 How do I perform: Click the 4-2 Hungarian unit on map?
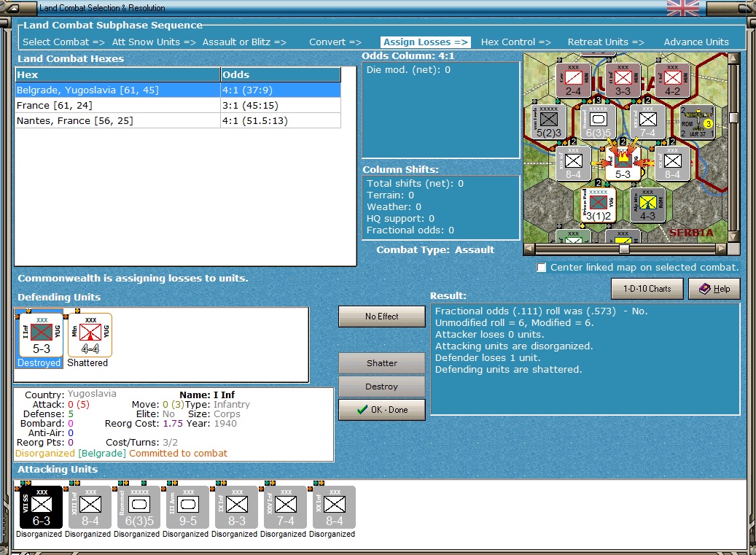point(673,80)
